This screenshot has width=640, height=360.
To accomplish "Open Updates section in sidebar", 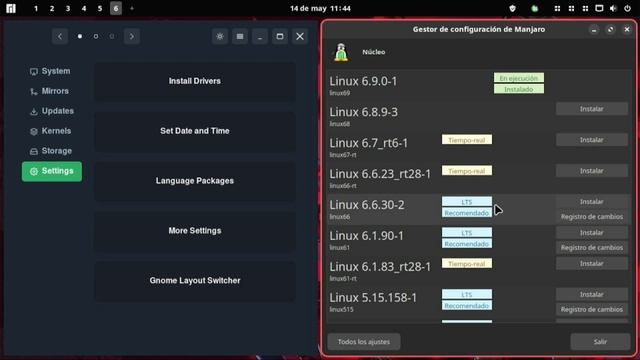I will (x=51, y=111).
